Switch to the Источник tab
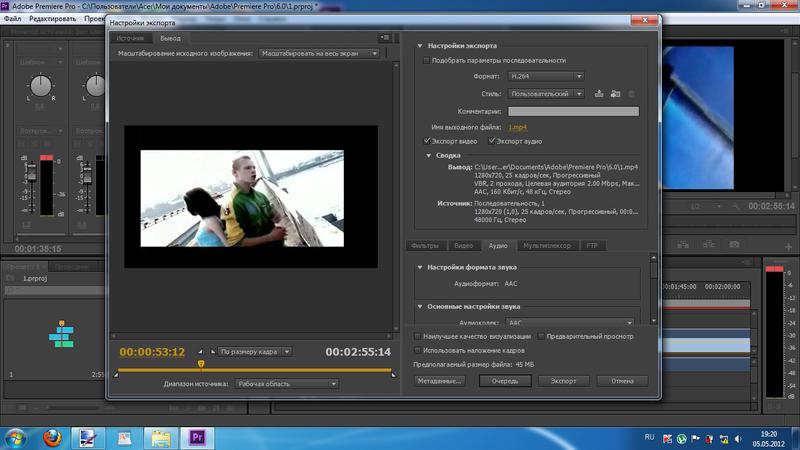Image resolution: width=800 pixels, height=450 pixels. 130,38
